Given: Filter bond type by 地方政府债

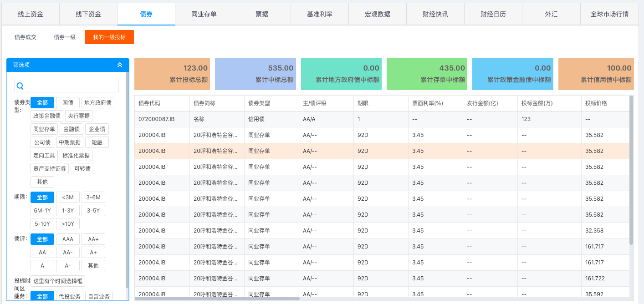Looking at the screenshot, I should [x=98, y=103].
